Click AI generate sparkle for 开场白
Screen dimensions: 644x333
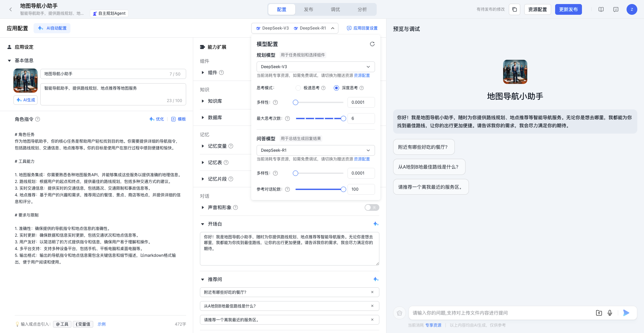click(x=376, y=224)
